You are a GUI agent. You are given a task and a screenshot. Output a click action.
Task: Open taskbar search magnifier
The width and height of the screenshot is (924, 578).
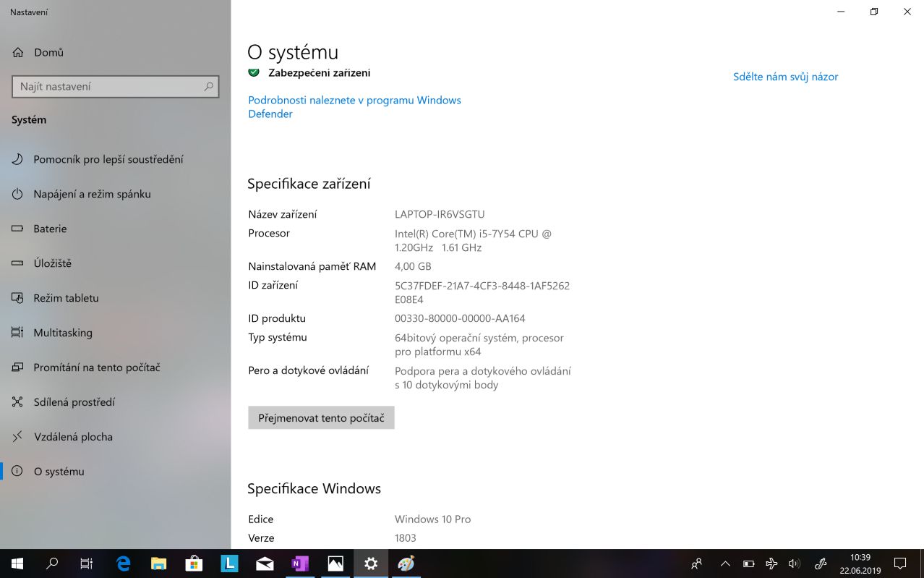click(x=52, y=564)
